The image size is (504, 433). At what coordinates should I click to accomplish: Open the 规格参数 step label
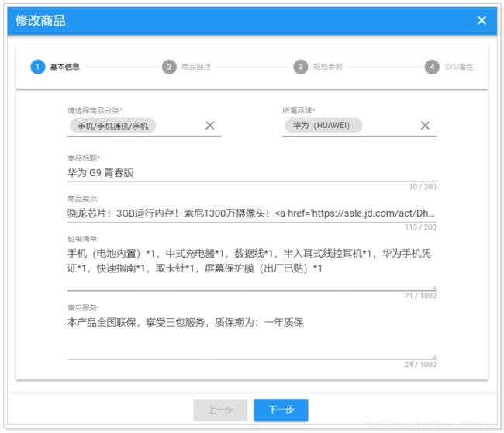pos(327,67)
